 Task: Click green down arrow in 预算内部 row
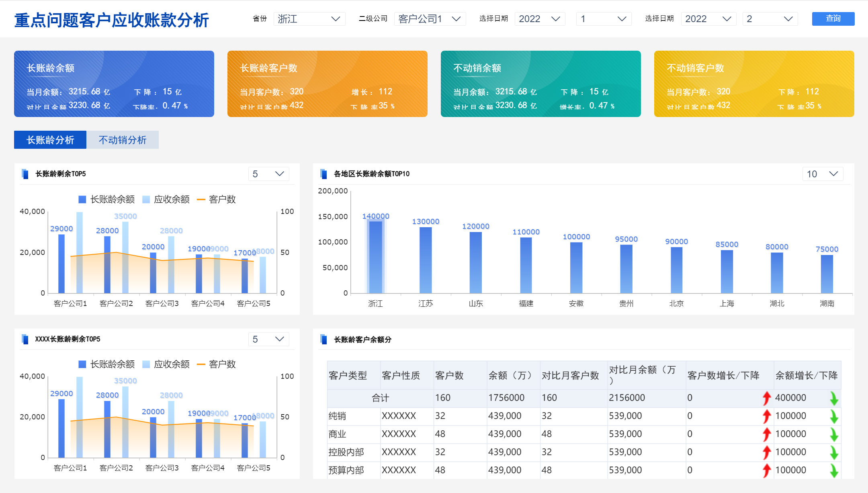pos(834,470)
